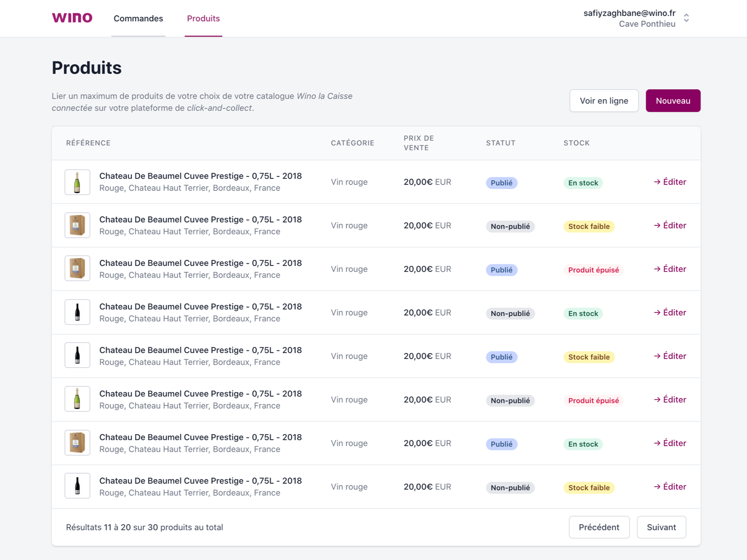Expand the account switcher chevron

point(686,18)
